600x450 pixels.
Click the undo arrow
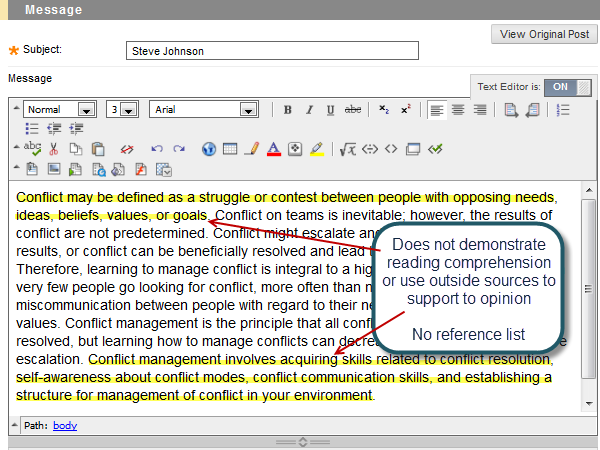click(156, 149)
